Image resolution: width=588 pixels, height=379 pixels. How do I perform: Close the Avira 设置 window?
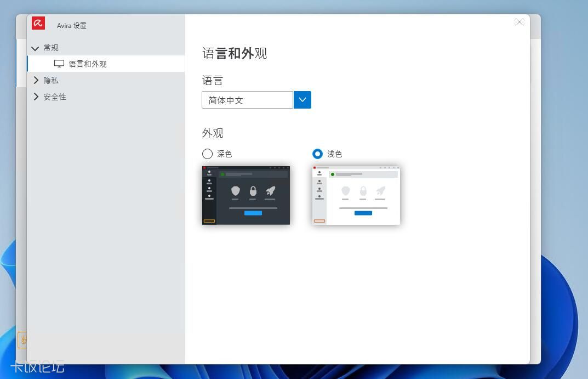[519, 22]
